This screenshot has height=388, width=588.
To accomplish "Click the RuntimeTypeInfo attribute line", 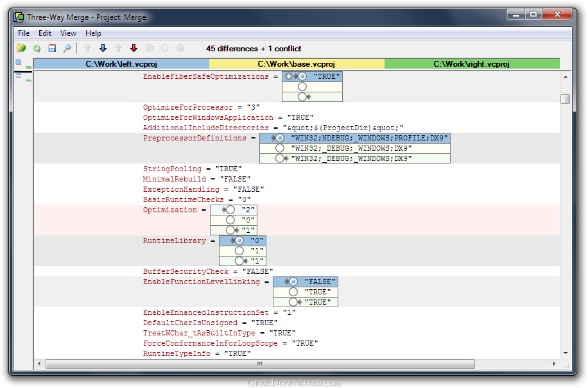I will point(197,353).
